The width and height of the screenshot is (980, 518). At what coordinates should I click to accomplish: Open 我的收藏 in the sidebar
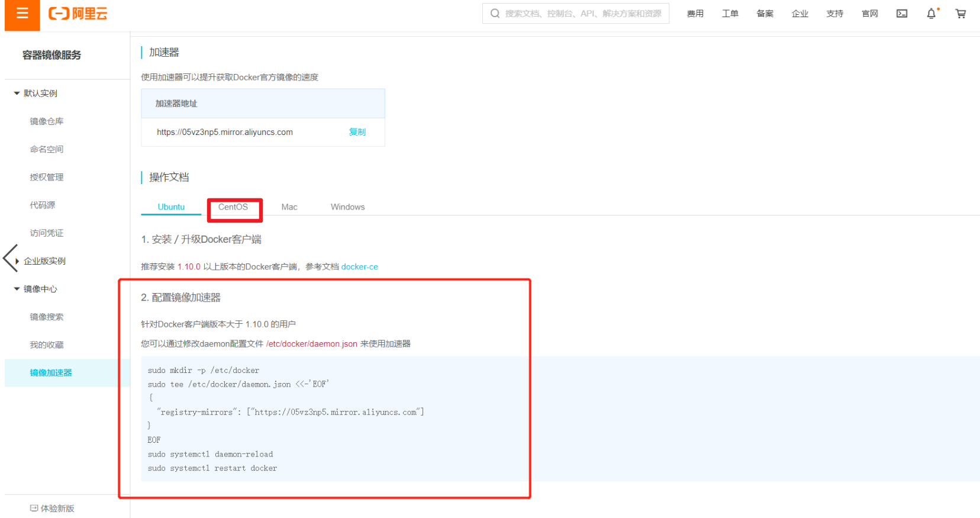(47, 345)
